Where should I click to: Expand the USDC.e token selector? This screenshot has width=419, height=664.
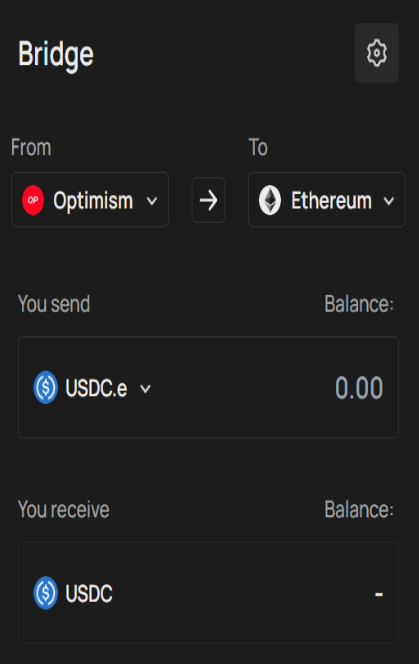click(x=92, y=388)
